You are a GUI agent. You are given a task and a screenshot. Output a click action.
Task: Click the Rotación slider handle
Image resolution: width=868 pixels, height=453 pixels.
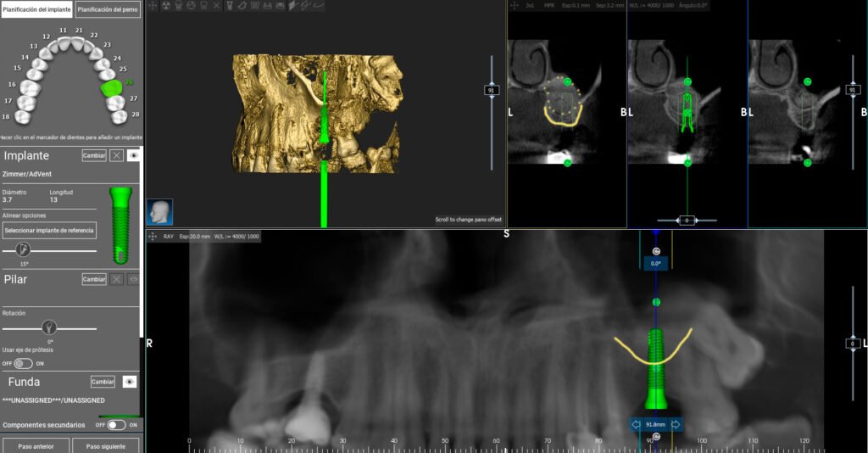49,327
